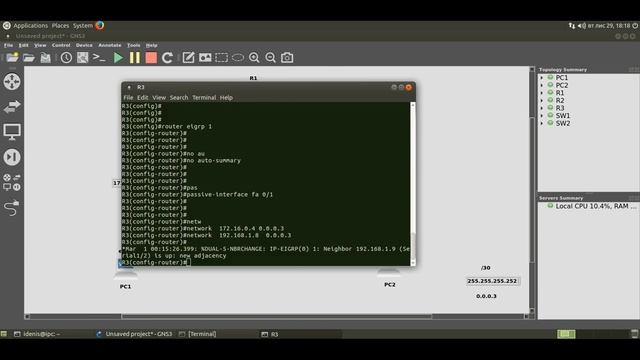This screenshot has width=640, height=360.
Task: Switch to Unsaved project GNS3 taskbar button
Action: coord(135,334)
